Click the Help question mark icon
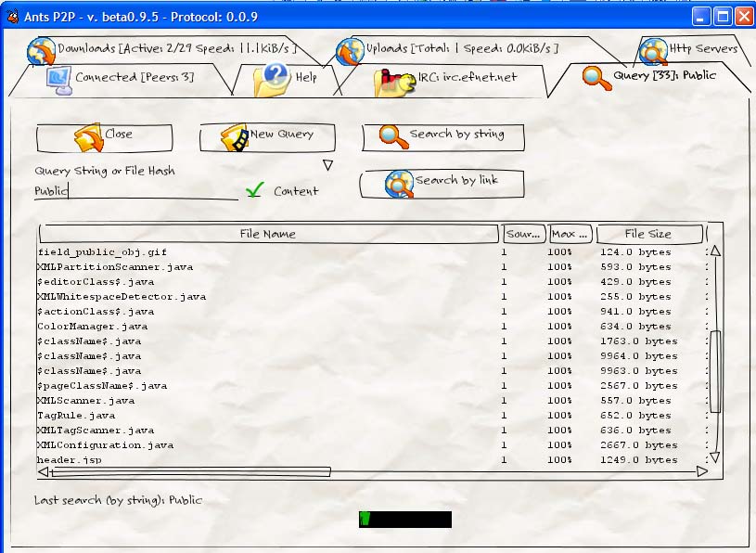756x553 pixels. pos(274,79)
